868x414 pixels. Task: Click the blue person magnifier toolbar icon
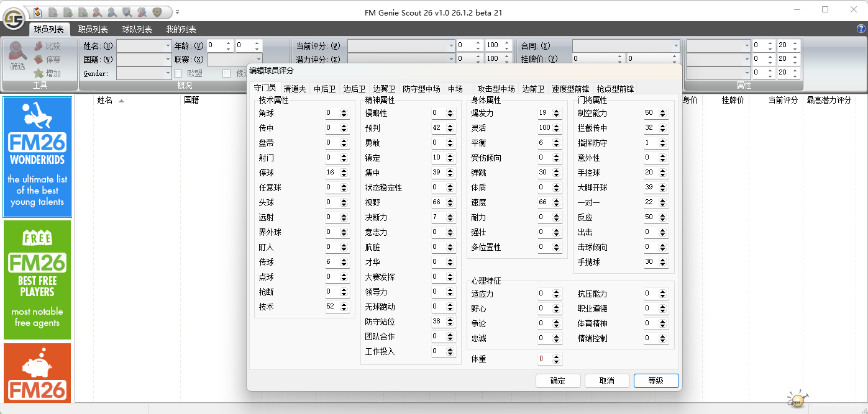(x=112, y=12)
